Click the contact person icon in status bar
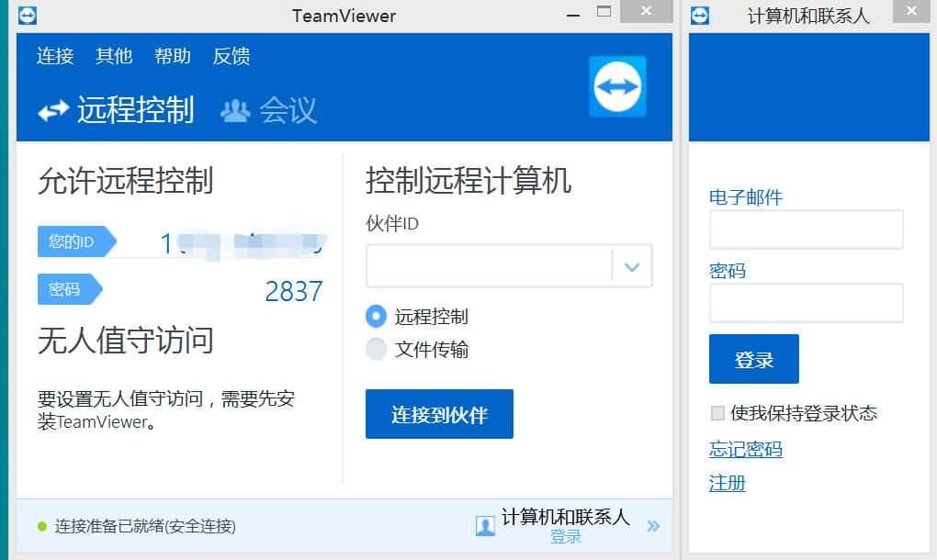The width and height of the screenshot is (937, 560). click(x=485, y=526)
